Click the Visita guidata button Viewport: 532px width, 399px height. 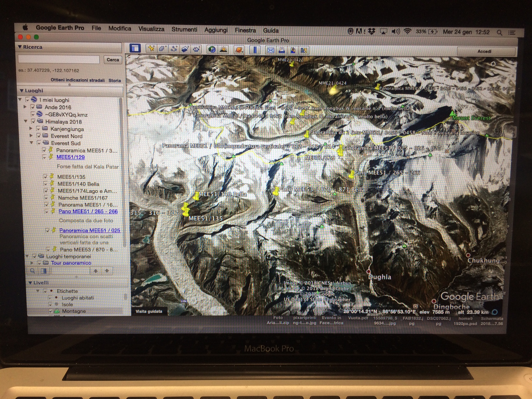(149, 311)
